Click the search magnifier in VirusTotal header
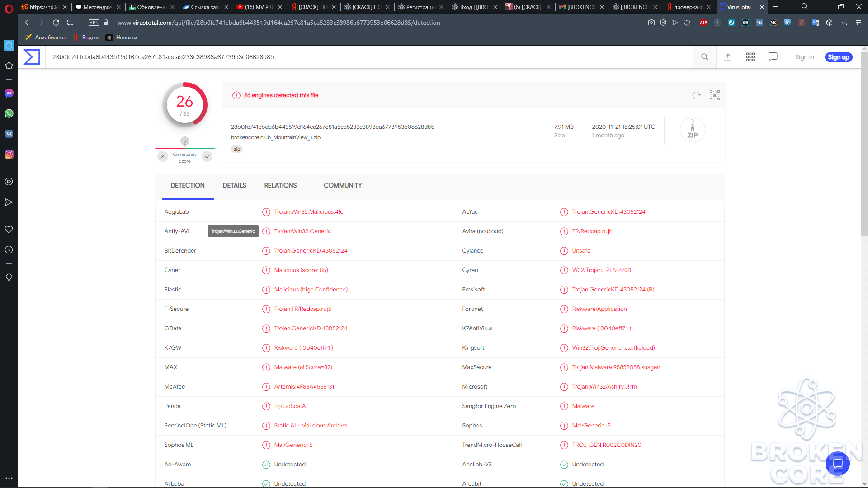 coord(704,57)
